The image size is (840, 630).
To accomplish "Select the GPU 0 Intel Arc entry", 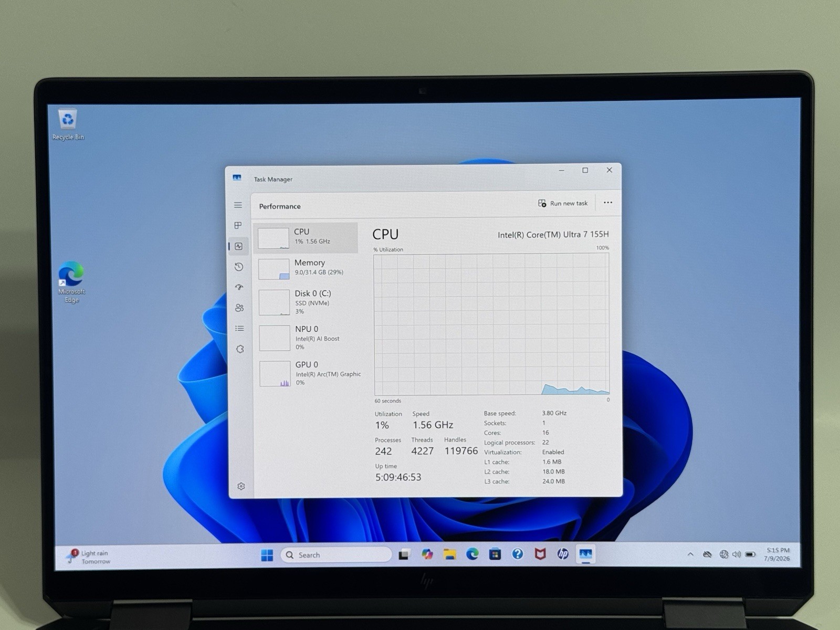I will click(x=308, y=373).
